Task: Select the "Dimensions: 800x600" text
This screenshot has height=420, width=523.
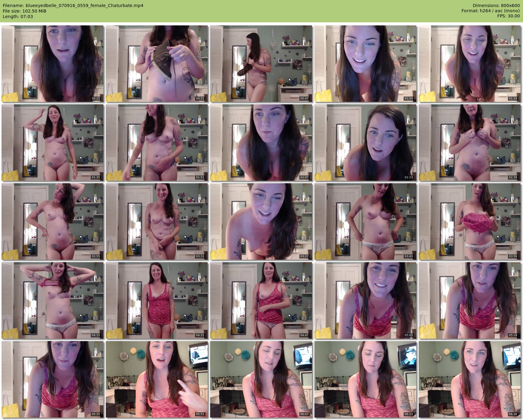Action: [496, 6]
